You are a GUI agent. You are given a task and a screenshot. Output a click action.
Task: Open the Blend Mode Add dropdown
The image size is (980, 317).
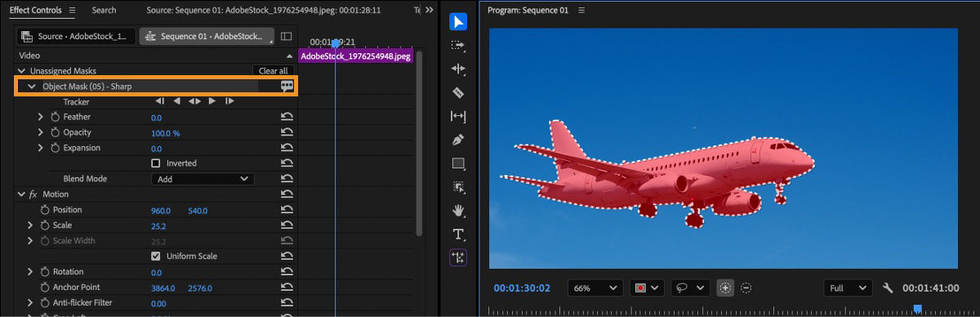point(203,179)
